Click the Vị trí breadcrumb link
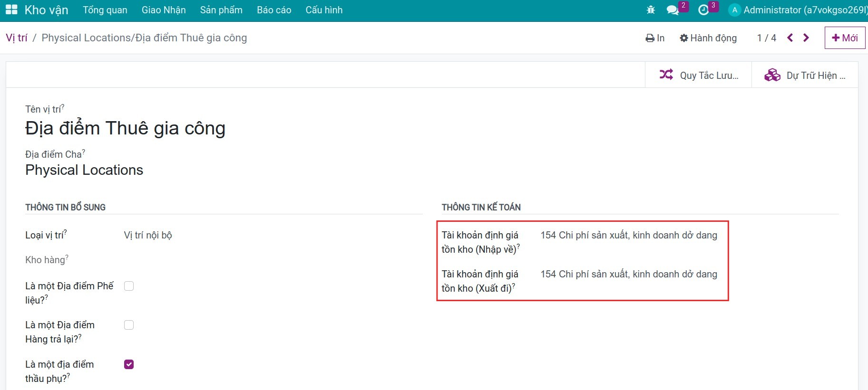Image resolution: width=868 pixels, height=390 pixels. coord(17,38)
